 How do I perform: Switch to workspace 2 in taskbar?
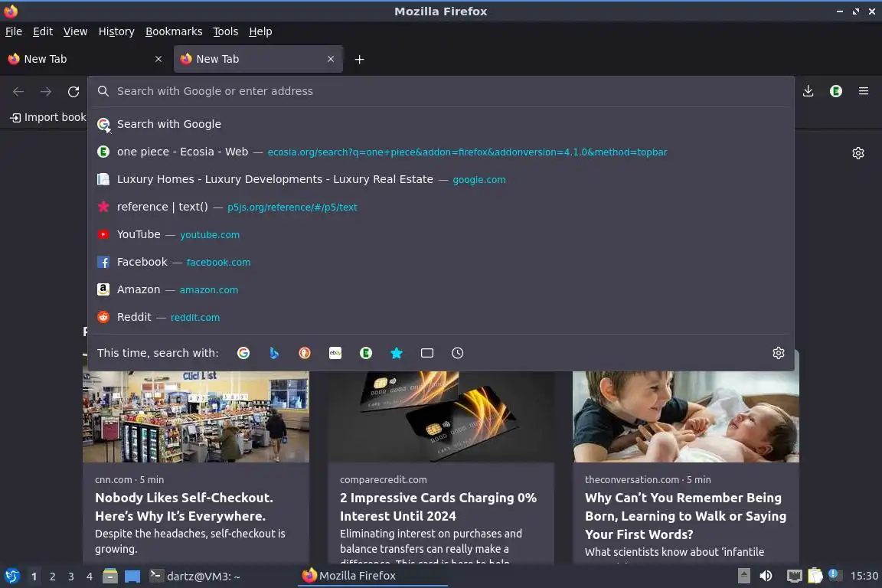tap(52, 577)
